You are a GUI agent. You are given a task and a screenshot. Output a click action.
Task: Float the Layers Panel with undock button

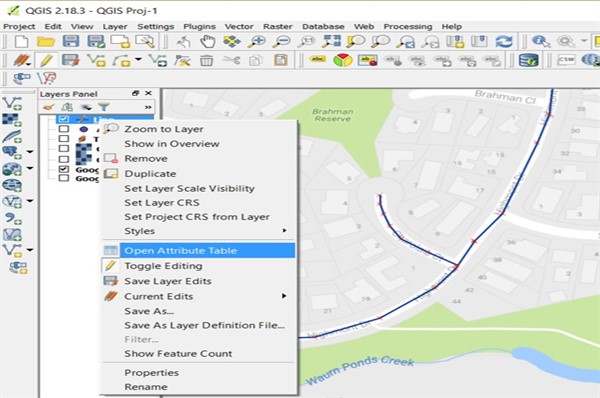point(135,93)
